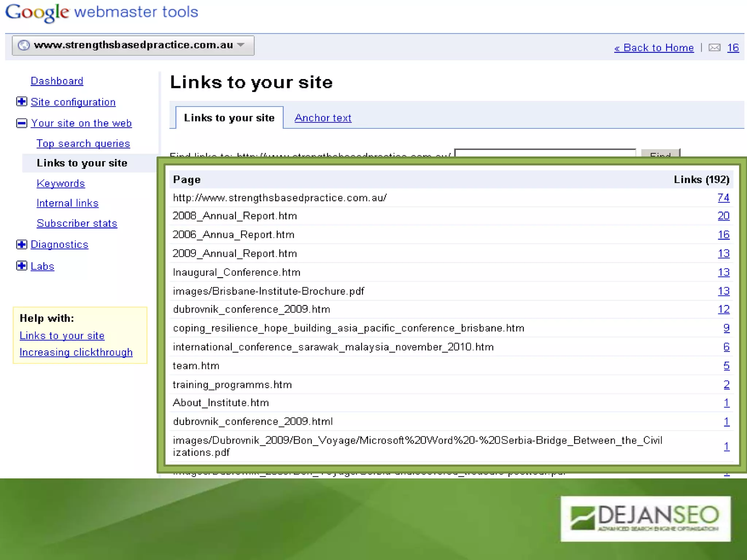Screen dimensions: 747x560
Task: Open the Dashboard link
Action: point(57,81)
